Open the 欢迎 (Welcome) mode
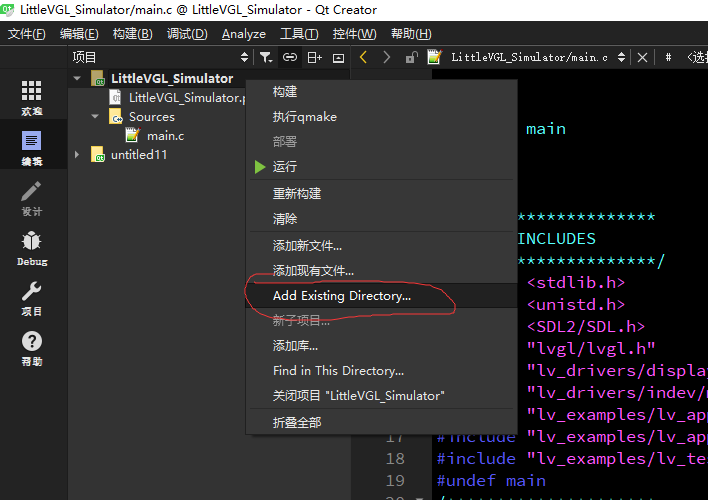Viewport: 708px width, 500px height. click(32, 98)
